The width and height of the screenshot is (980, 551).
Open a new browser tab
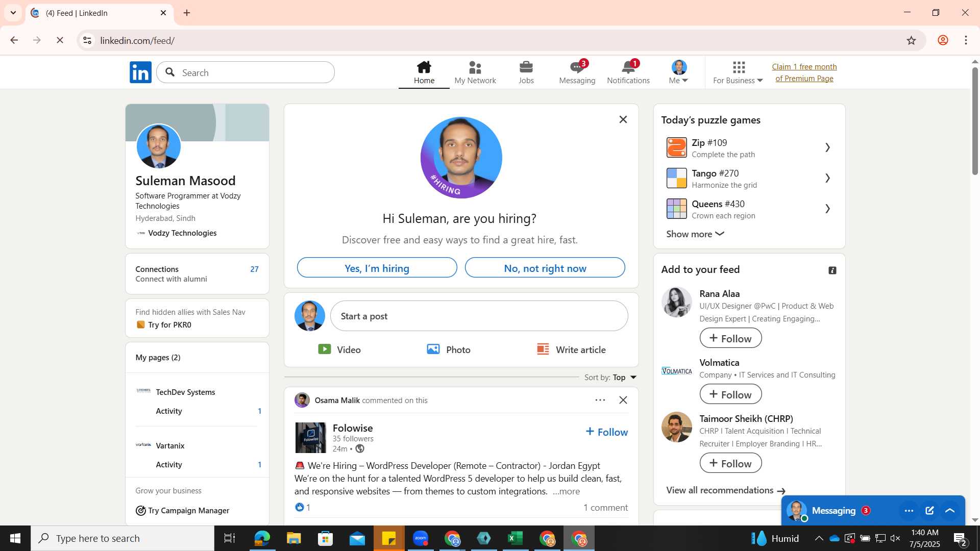coord(187,13)
